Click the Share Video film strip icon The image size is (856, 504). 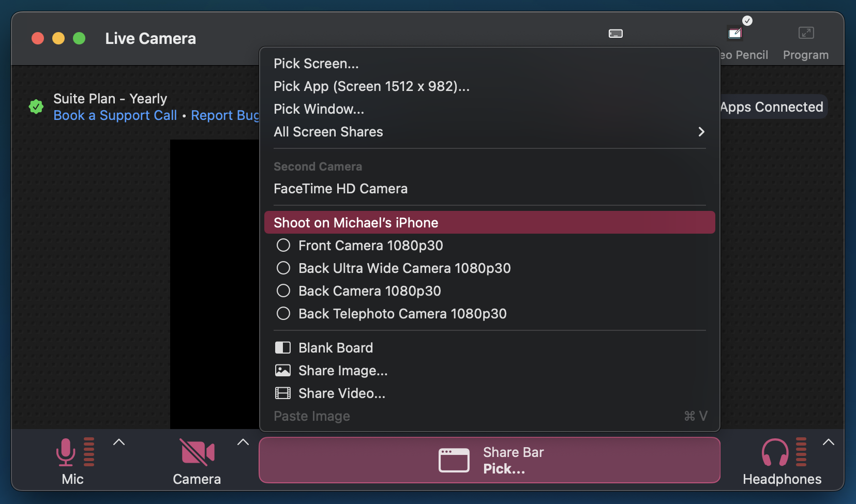[282, 393]
